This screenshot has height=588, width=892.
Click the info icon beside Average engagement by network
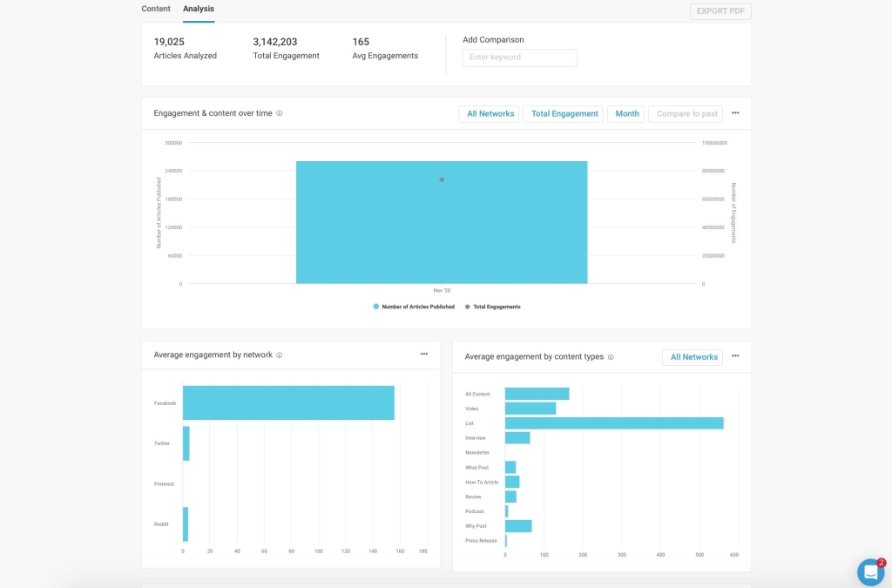(x=278, y=355)
